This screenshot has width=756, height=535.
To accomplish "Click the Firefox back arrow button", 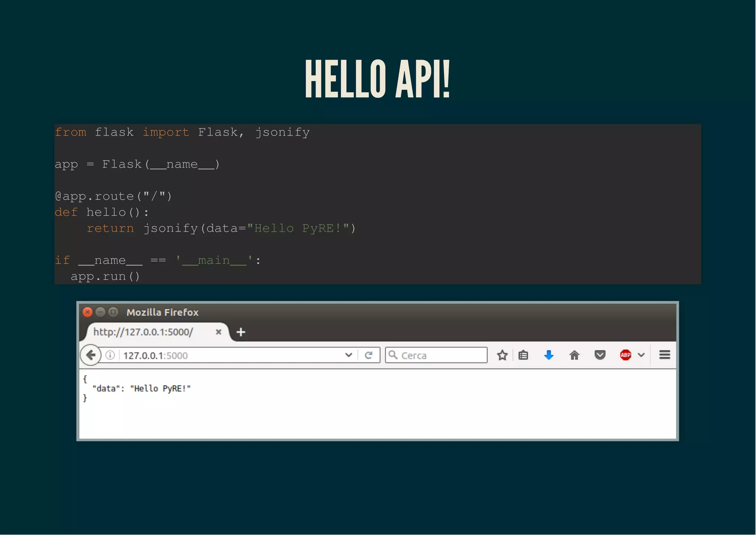I will click(90, 355).
